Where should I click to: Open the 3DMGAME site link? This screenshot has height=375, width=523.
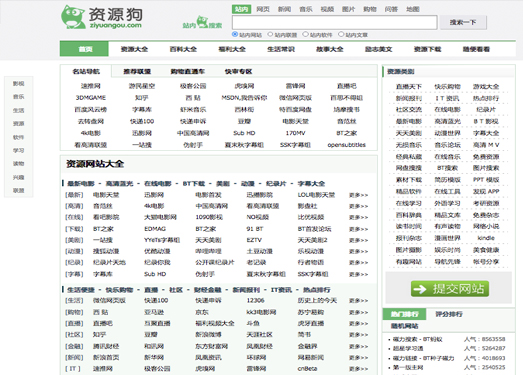(x=90, y=98)
